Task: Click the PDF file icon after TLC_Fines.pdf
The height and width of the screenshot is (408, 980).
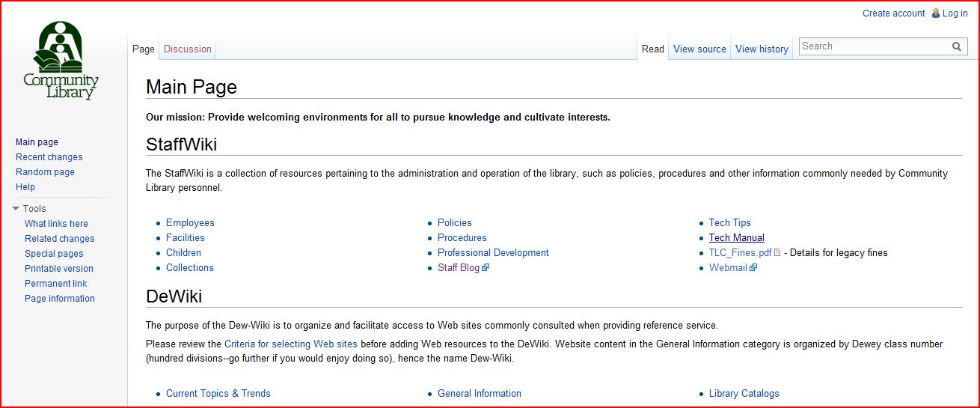Action: (777, 253)
